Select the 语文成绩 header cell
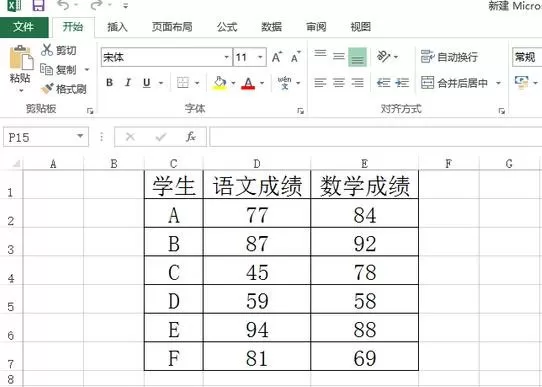Viewport: 542px width, 387px height. (257, 185)
